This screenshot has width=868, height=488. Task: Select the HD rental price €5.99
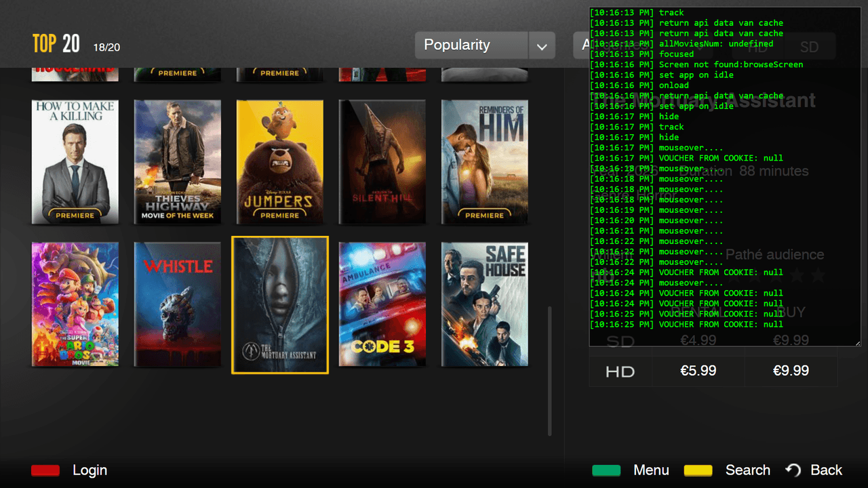pyautogui.click(x=698, y=371)
